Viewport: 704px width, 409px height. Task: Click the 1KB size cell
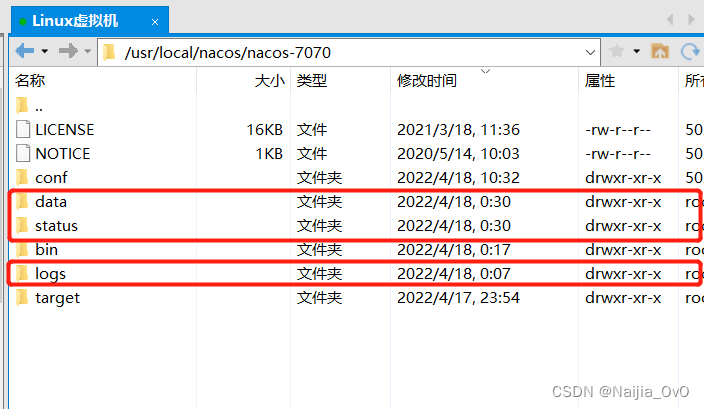pyautogui.click(x=269, y=154)
